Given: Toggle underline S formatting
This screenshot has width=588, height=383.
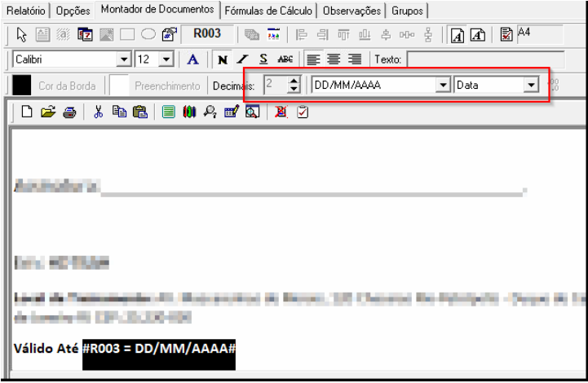Looking at the screenshot, I should (x=263, y=59).
